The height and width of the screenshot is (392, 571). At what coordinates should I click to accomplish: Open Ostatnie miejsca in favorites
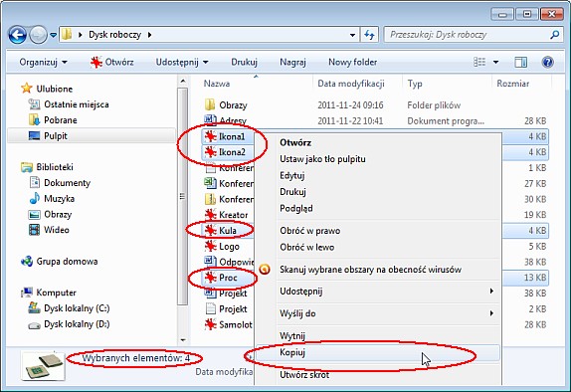click(69, 104)
